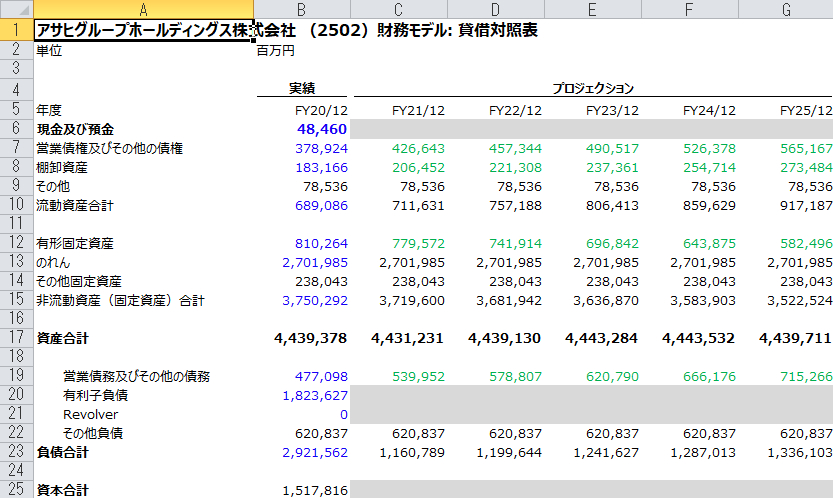Image resolution: width=833 pixels, height=498 pixels.
Task: Select row 1 header
Action: pos(16,30)
